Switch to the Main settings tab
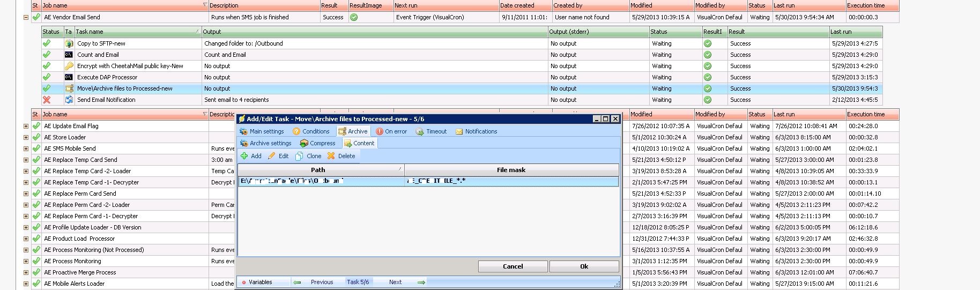This screenshot has width=980, height=290. [x=262, y=131]
